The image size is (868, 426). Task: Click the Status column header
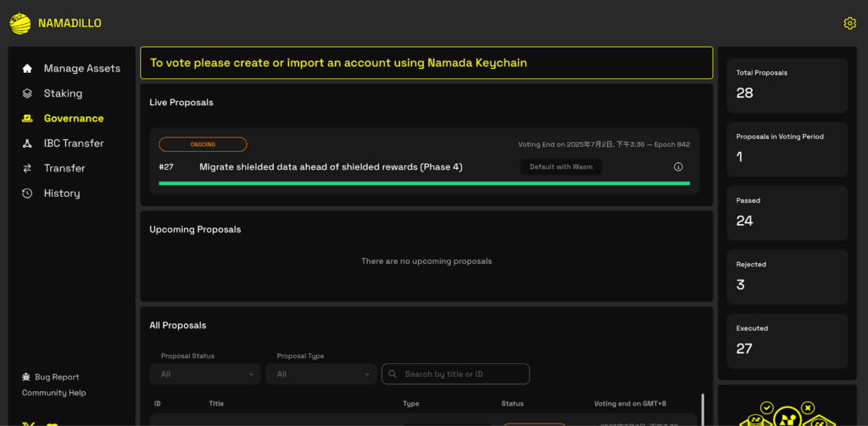[512, 404]
